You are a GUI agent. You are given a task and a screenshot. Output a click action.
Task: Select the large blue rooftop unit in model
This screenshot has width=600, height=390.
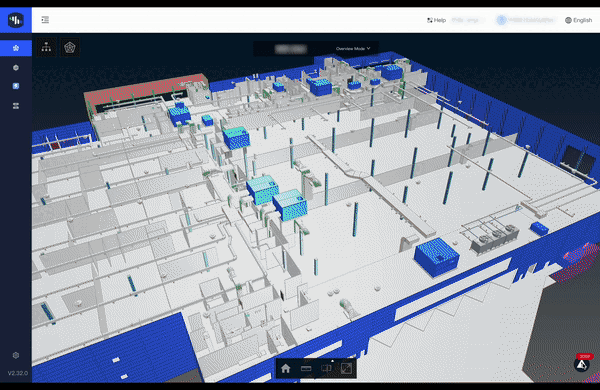437,256
